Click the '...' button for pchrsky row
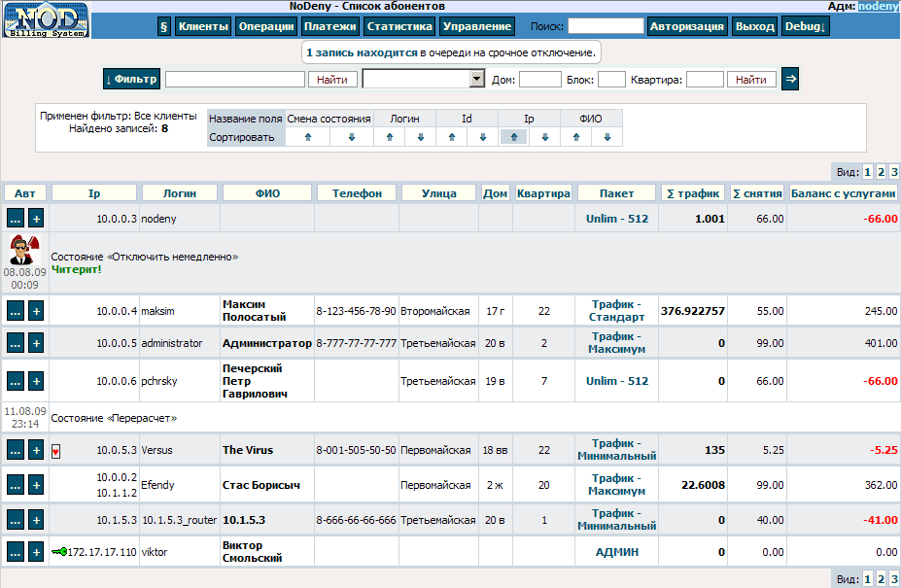The image size is (901, 588). (16, 381)
